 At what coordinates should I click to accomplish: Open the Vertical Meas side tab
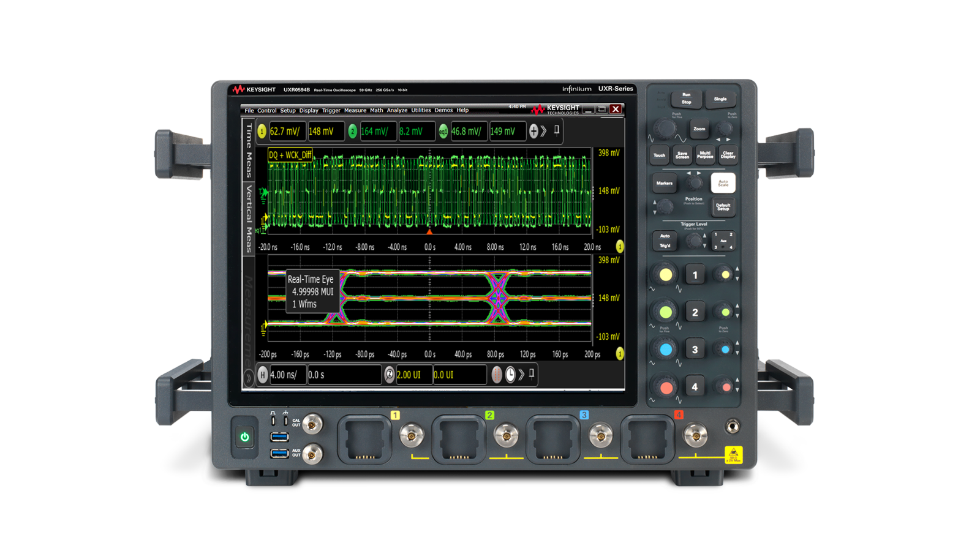click(x=249, y=219)
